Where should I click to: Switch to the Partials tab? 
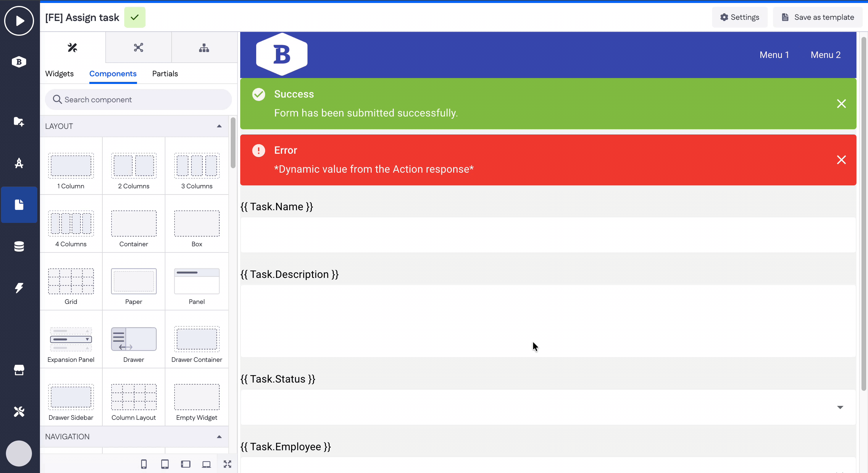click(165, 74)
